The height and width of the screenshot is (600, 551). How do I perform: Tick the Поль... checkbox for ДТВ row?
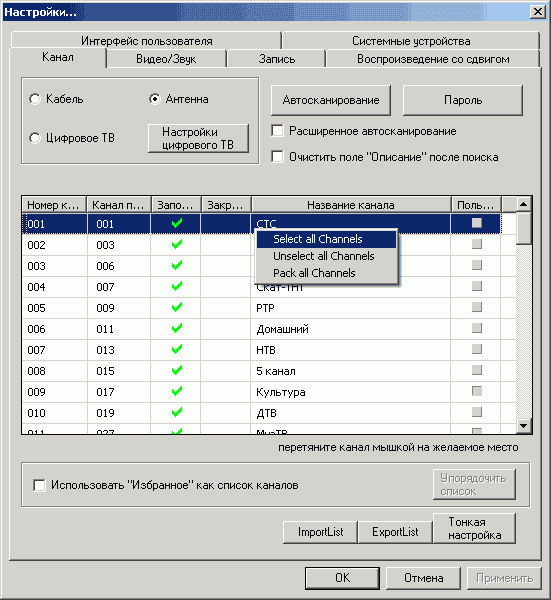(477, 412)
